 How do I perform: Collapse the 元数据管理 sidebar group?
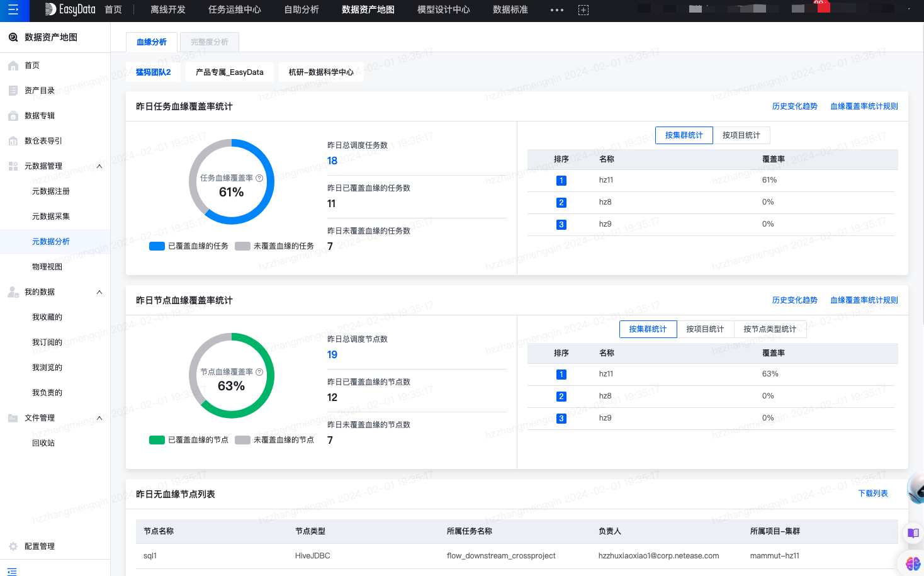coord(99,166)
